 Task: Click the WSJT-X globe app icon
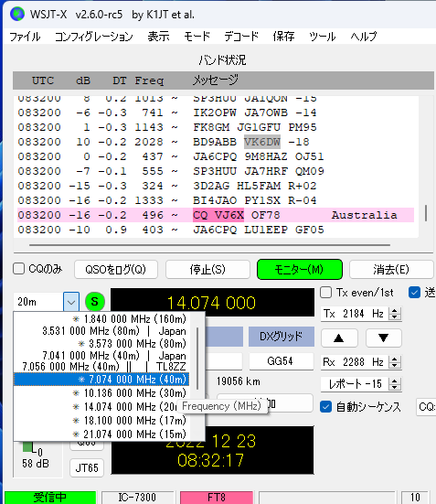(17, 14)
